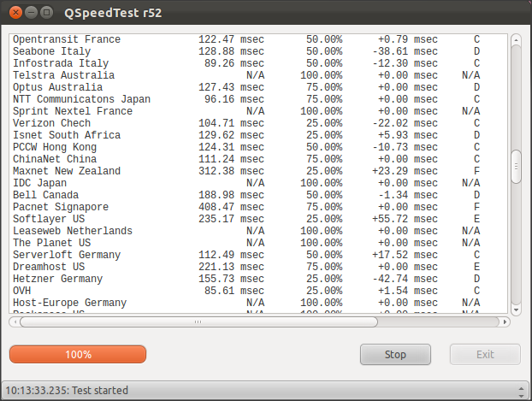Click the 221.13 msec latency value
This screenshot has width=532, height=401.
tap(232, 267)
